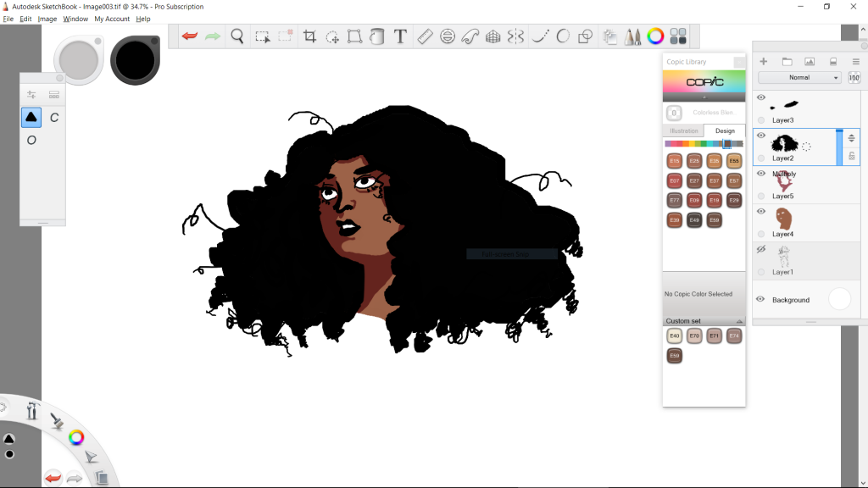Open the Brush Palette pencils icon
868x488 pixels.
coord(632,36)
